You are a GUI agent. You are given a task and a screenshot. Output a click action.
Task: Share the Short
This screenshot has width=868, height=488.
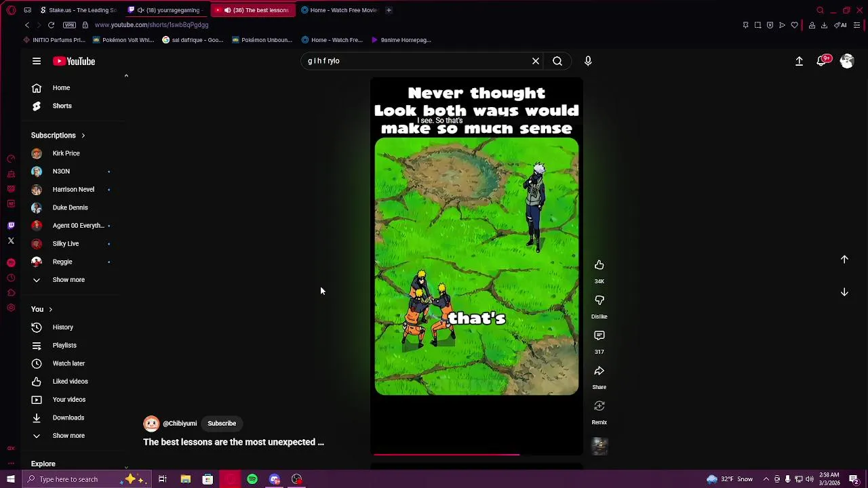click(599, 371)
